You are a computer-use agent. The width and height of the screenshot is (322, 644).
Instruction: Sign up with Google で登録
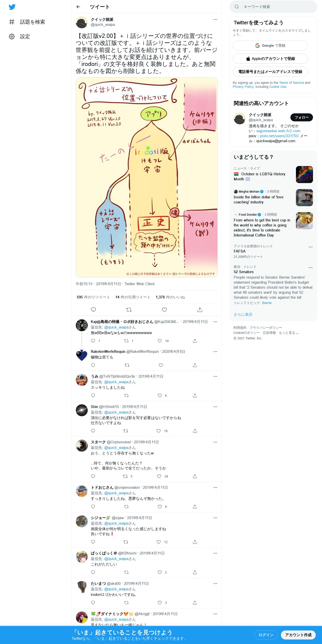270,46
